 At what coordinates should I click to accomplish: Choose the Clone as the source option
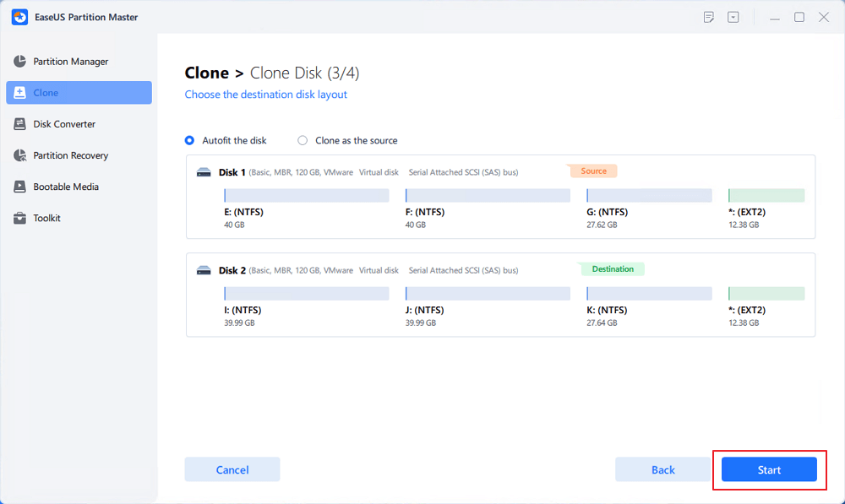click(x=303, y=140)
